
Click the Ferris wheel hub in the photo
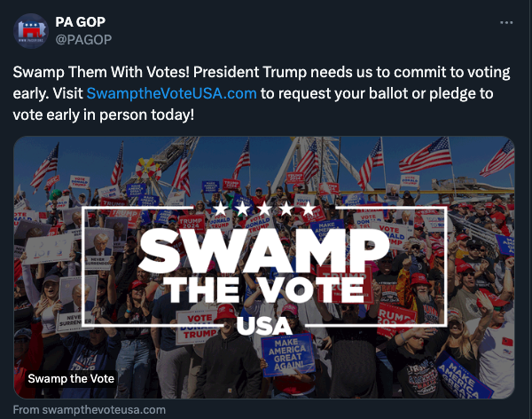(x=149, y=169)
